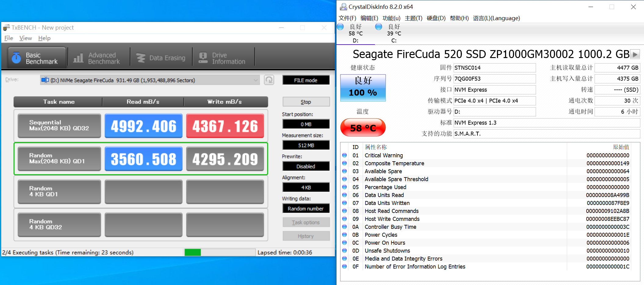
Task: Click the status dot for Critical Warning
Action: tap(344, 155)
